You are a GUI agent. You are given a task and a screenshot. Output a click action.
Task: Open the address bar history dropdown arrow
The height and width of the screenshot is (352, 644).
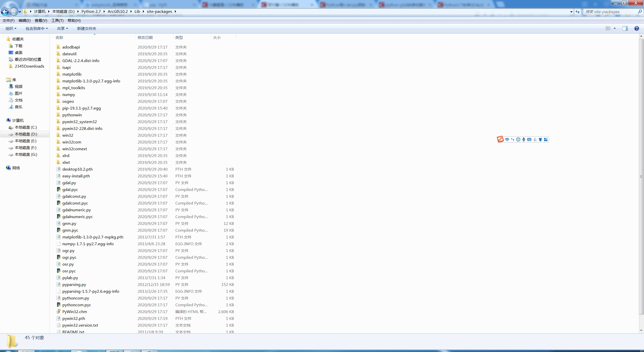point(571,12)
